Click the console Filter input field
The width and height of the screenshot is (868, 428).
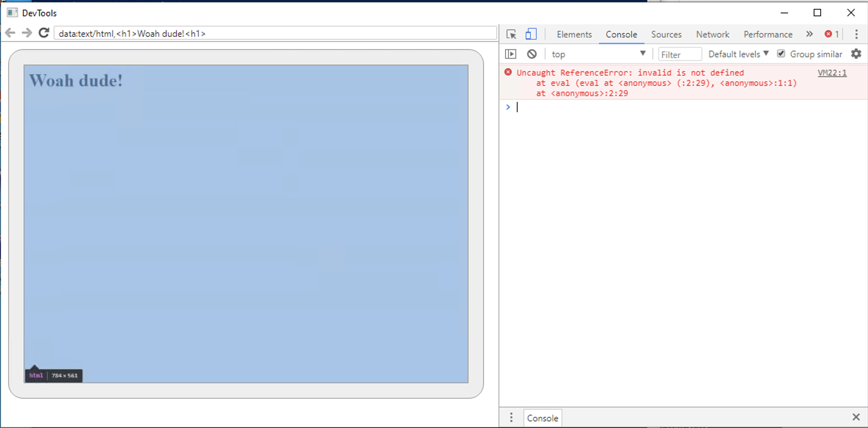pyautogui.click(x=679, y=55)
